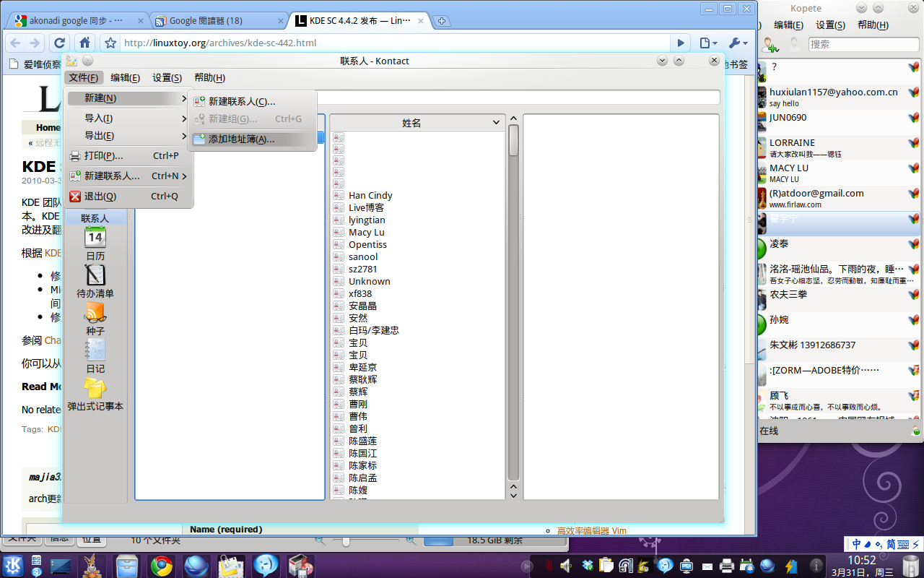Open Chrome's page menu dropdown
Screen dimensions: 924x578
click(x=709, y=43)
